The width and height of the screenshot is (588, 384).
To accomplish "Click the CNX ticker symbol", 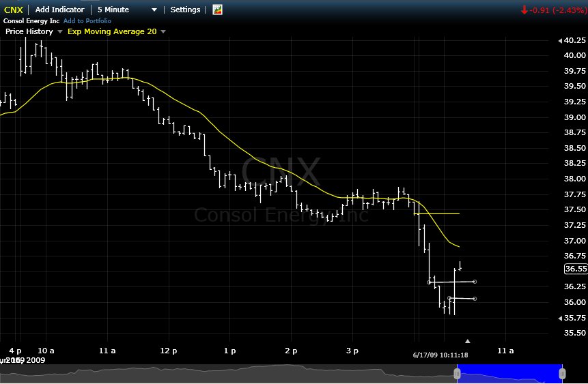I will [14, 10].
